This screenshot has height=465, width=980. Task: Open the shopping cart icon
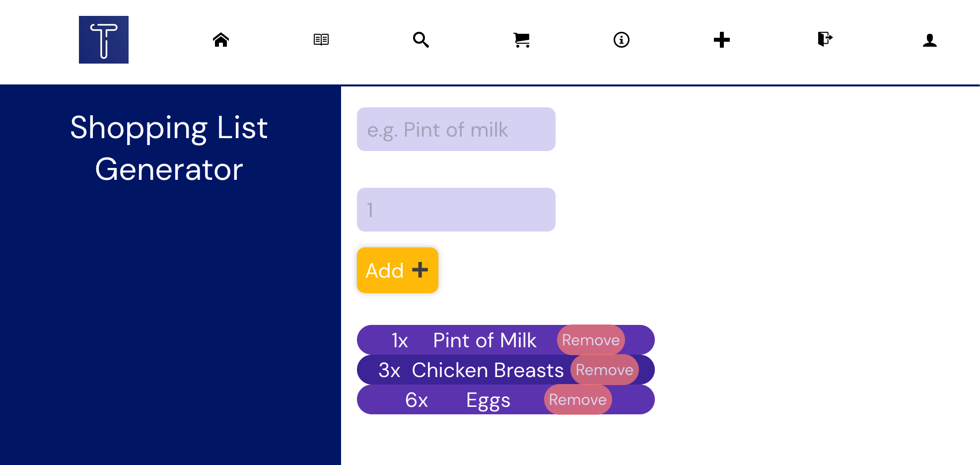tap(522, 40)
